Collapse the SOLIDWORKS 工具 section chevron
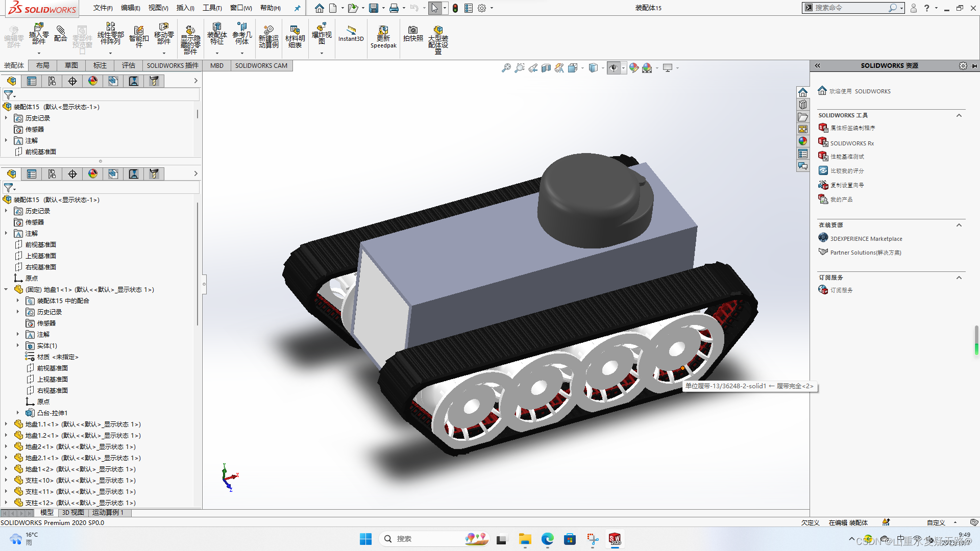 [959, 115]
